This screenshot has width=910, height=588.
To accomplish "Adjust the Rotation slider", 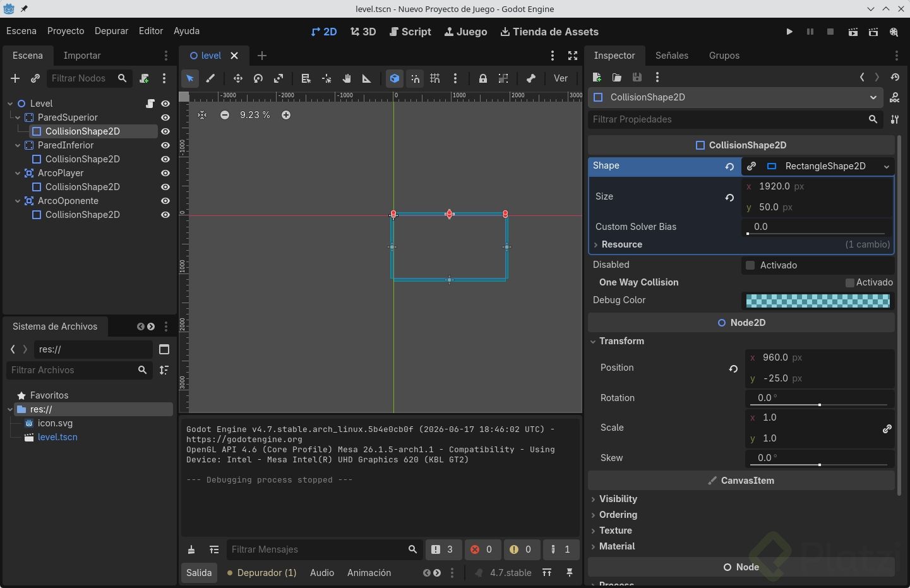I will 820,404.
